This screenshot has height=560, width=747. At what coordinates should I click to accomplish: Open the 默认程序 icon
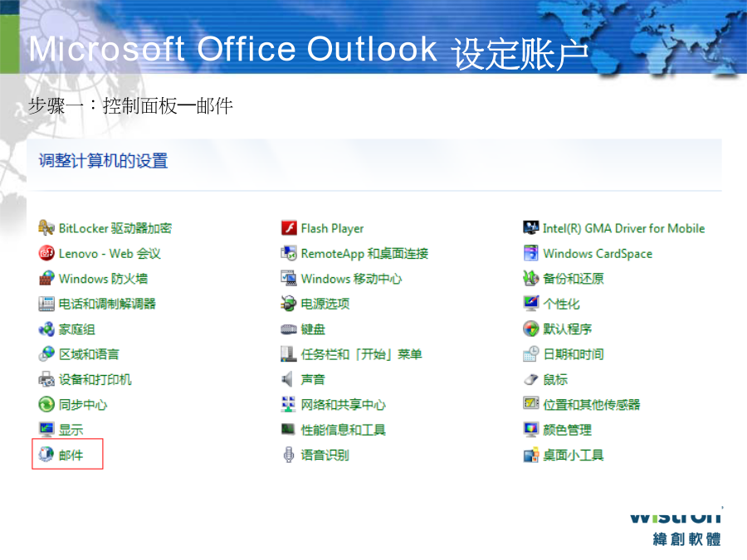click(x=530, y=329)
